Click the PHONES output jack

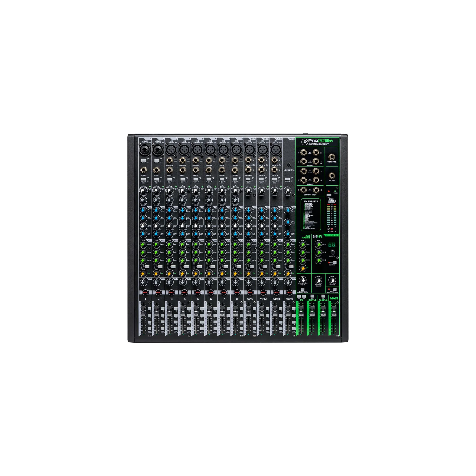[332, 175]
